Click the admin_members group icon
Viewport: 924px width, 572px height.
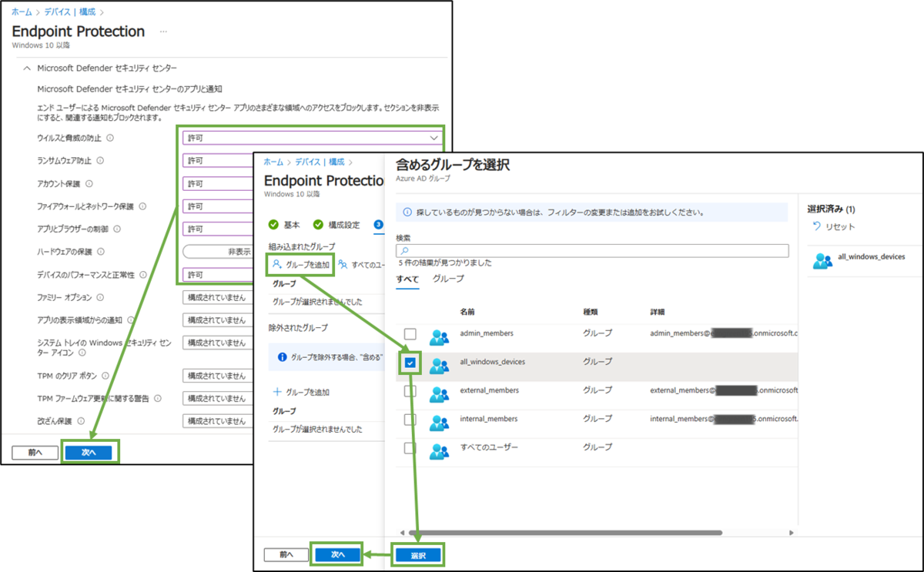click(x=440, y=336)
